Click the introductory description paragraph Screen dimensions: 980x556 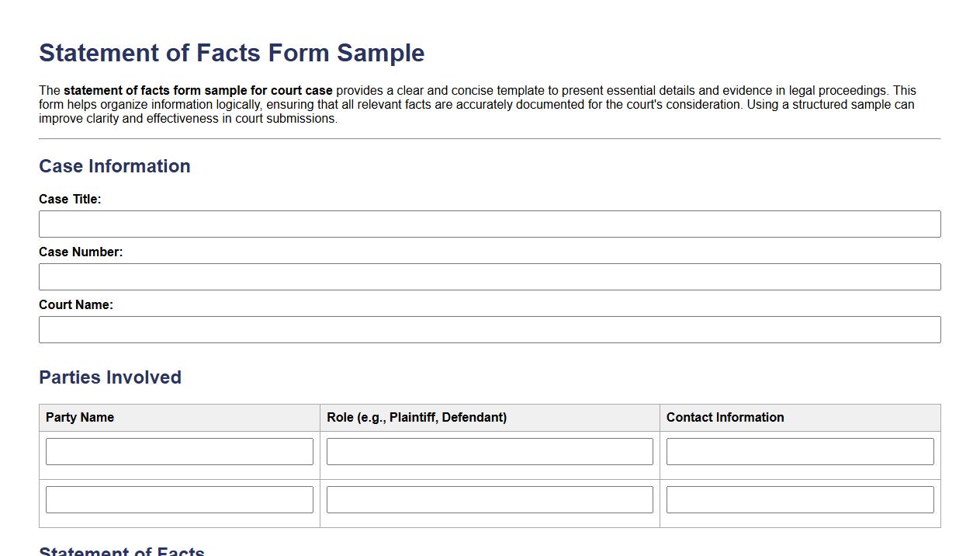point(477,104)
